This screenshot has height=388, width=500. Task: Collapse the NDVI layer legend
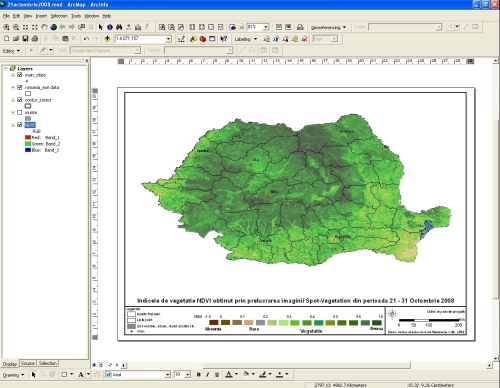pyautogui.click(x=13, y=125)
